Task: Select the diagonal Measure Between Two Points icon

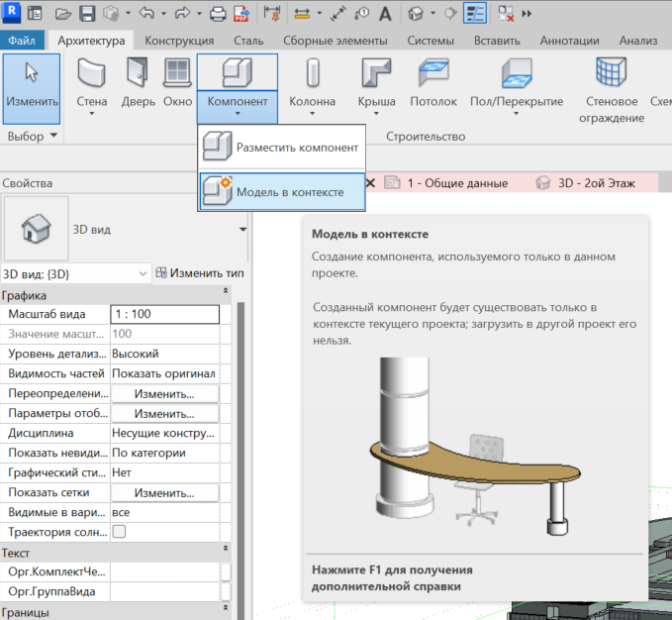Action: coord(338,14)
